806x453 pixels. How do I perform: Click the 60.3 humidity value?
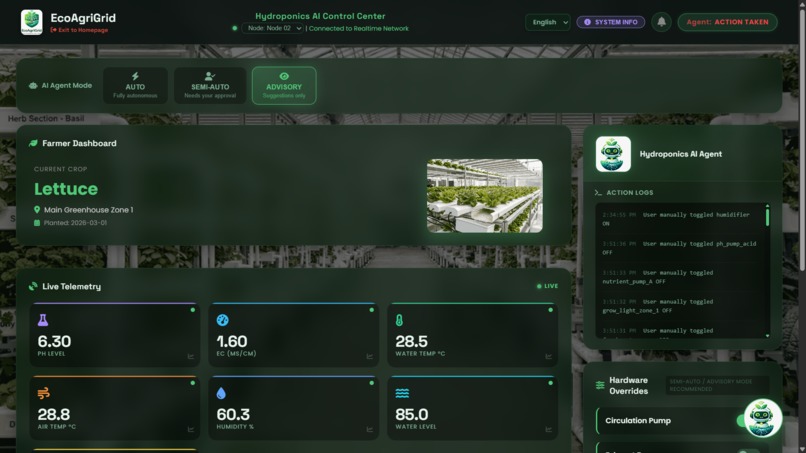pos(233,414)
